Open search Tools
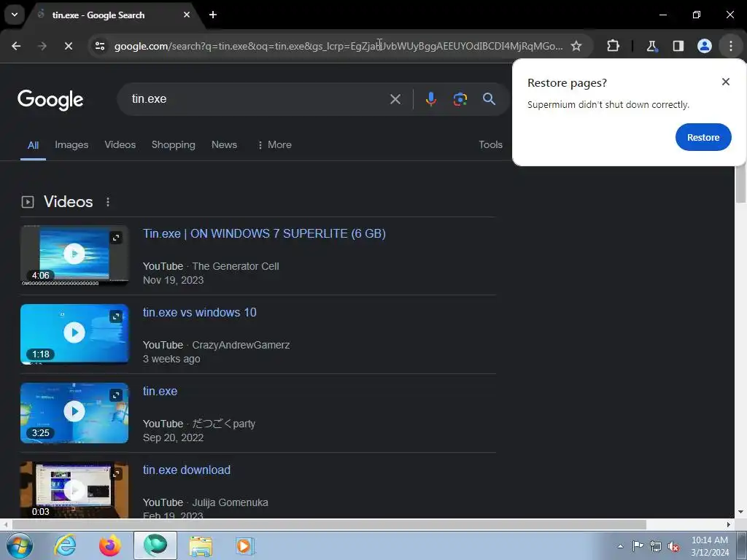This screenshot has height=560, width=747. (x=491, y=145)
